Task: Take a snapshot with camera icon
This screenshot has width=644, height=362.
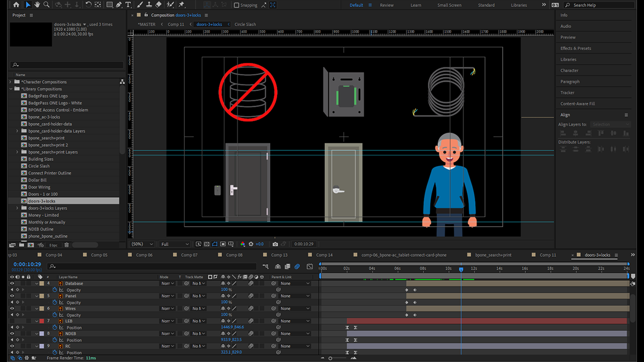Action: point(275,244)
